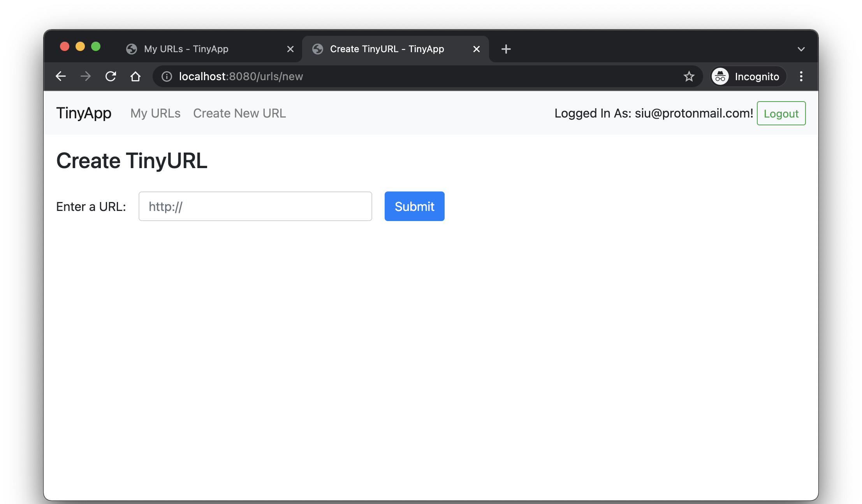862x504 pixels.
Task: Open the My URLs nav link
Action: (x=155, y=113)
